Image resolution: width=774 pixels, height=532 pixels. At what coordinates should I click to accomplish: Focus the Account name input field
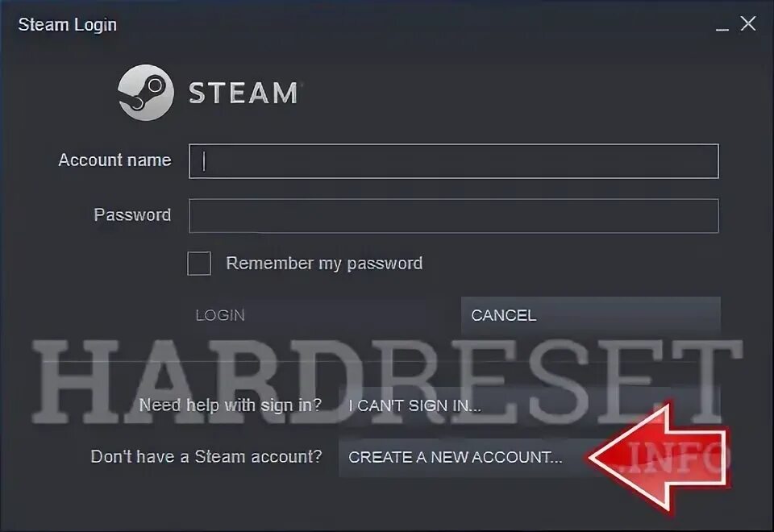[x=454, y=161]
